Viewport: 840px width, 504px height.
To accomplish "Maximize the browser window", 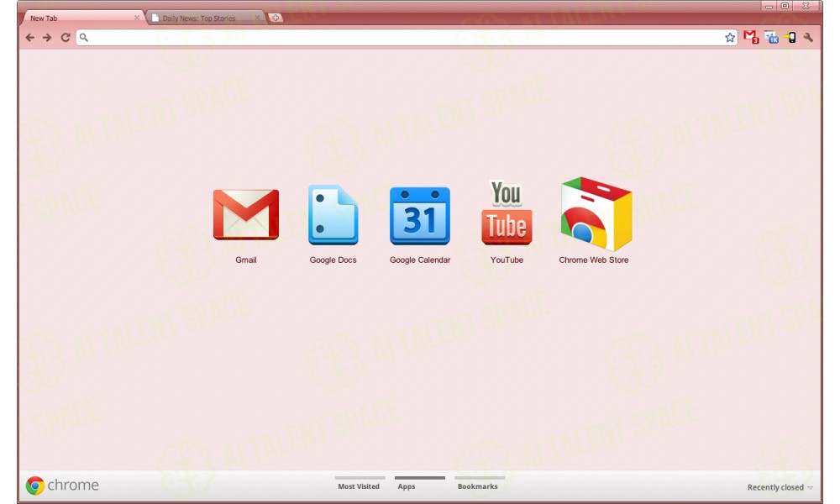I will (x=785, y=6).
